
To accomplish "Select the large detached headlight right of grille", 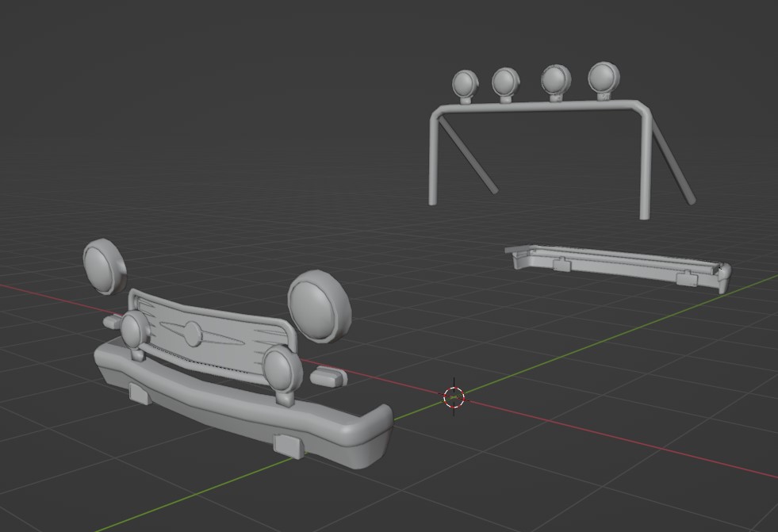I will pyautogui.click(x=319, y=306).
